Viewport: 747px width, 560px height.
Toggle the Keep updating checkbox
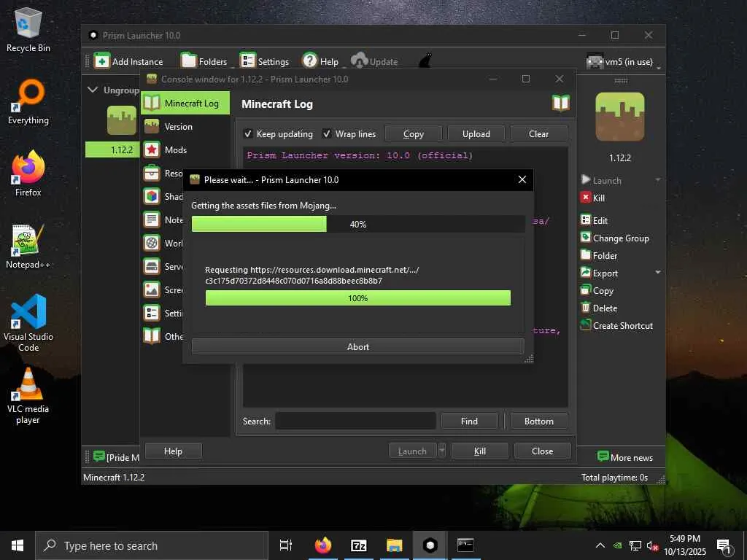pos(248,134)
